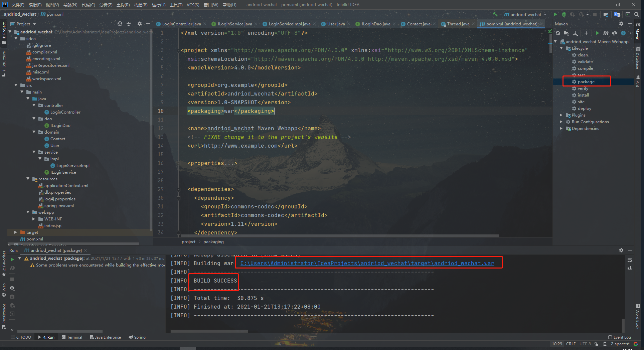Click the Run console horizontal scrollbar
Image resolution: width=644 pixels, height=350 pixels.
tap(209, 331)
